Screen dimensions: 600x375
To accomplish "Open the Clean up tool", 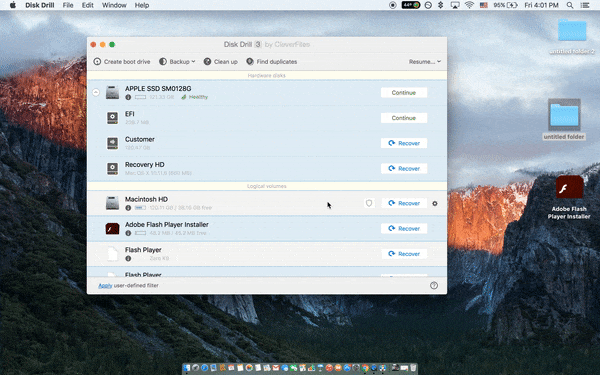I will coord(220,62).
